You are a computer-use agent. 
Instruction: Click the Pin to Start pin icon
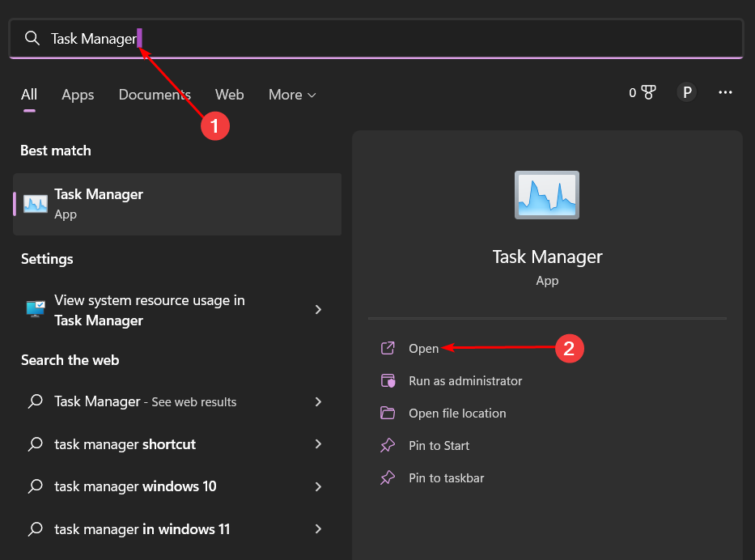[x=388, y=445]
